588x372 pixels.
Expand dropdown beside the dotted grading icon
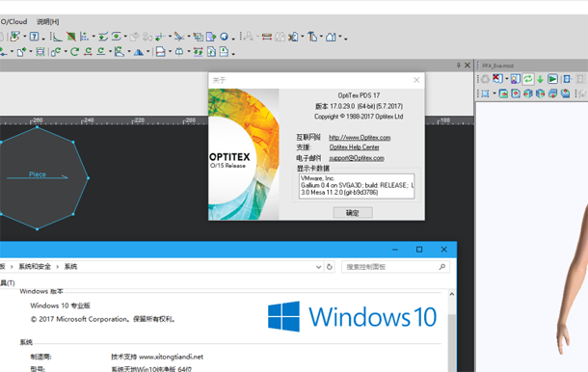(94, 37)
